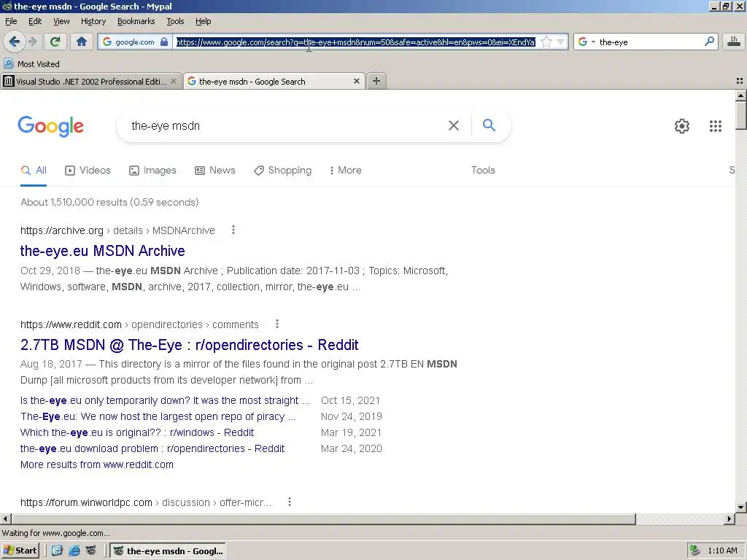Reload the current page

[55, 42]
